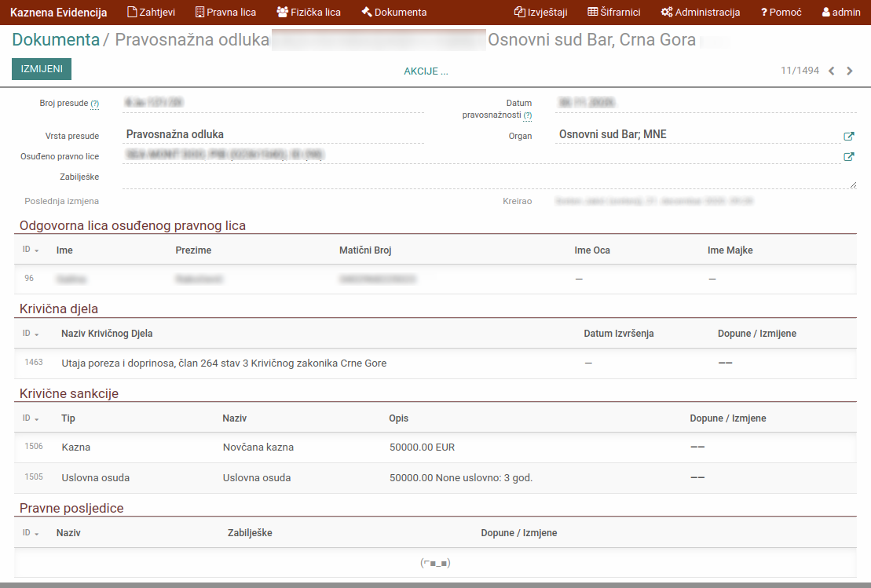Click into the Zabilješke text area
This screenshot has height=588, width=871.
[489, 178]
